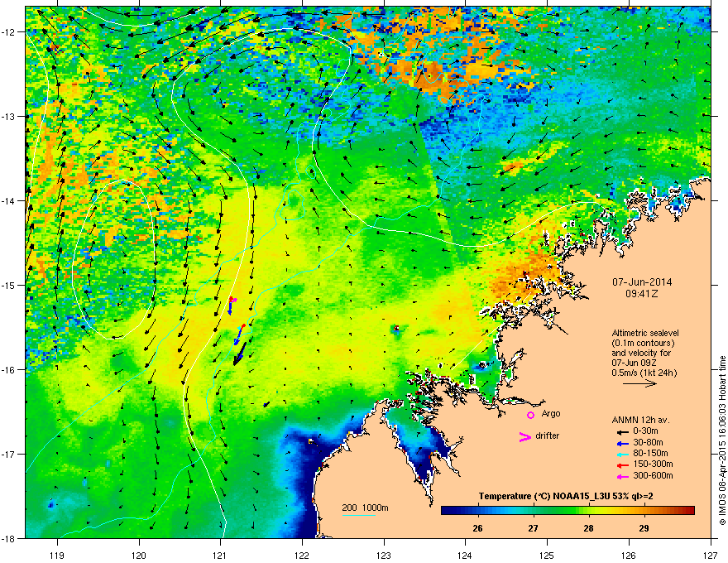Click the color bar tick label 29

coord(644,528)
